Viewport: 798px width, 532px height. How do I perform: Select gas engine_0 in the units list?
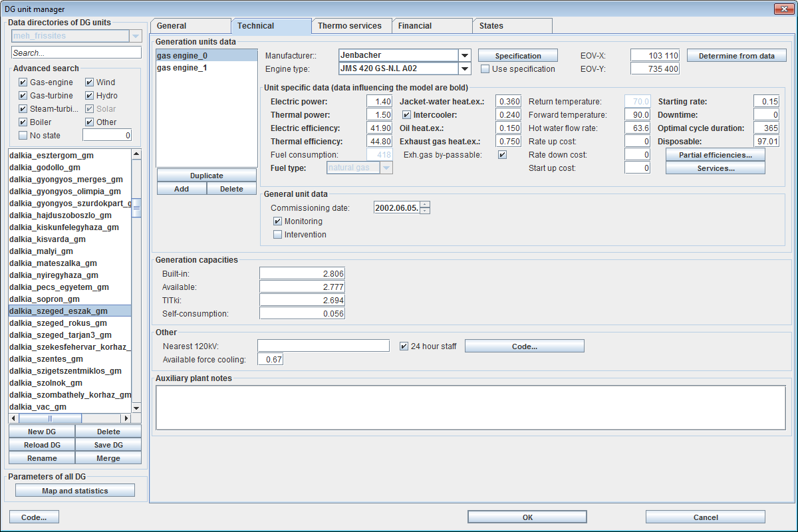click(206, 56)
